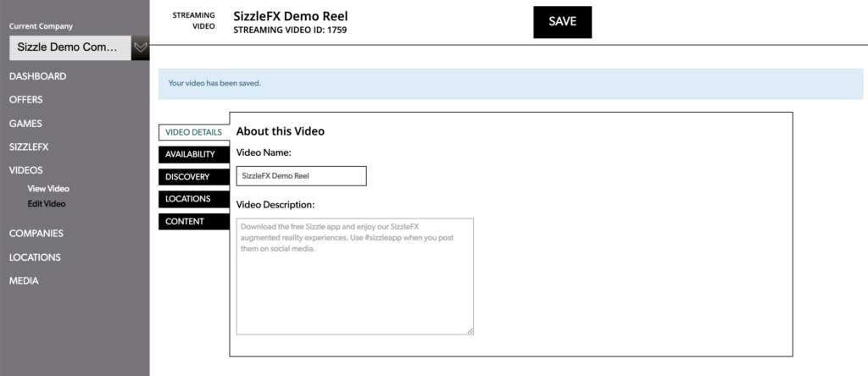Select the Edit Video sublink

pos(47,203)
